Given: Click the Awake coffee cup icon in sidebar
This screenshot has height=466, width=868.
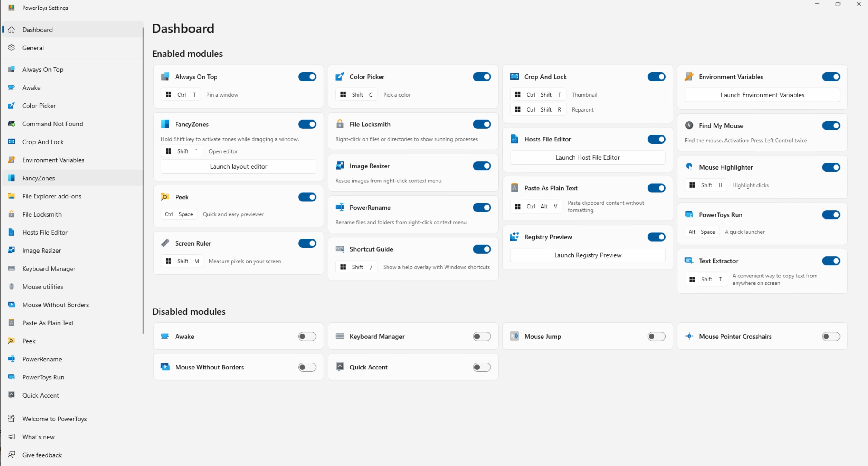Looking at the screenshot, I should (11, 87).
